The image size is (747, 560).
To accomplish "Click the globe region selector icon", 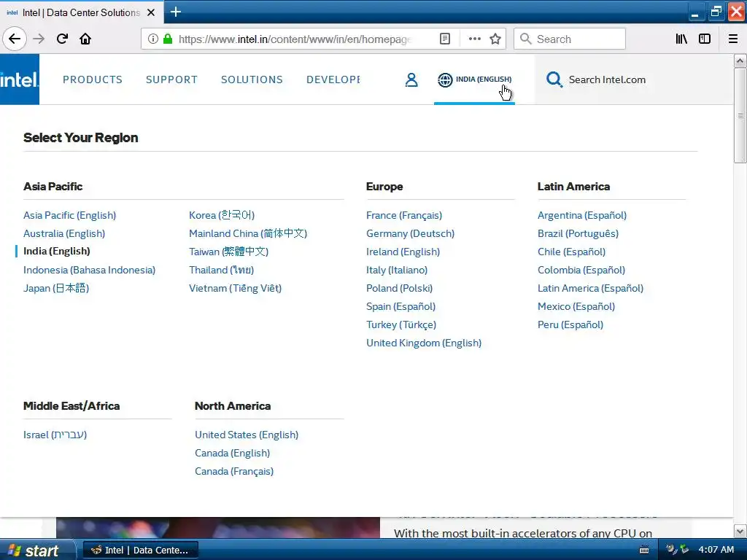I will coord(445,80).
